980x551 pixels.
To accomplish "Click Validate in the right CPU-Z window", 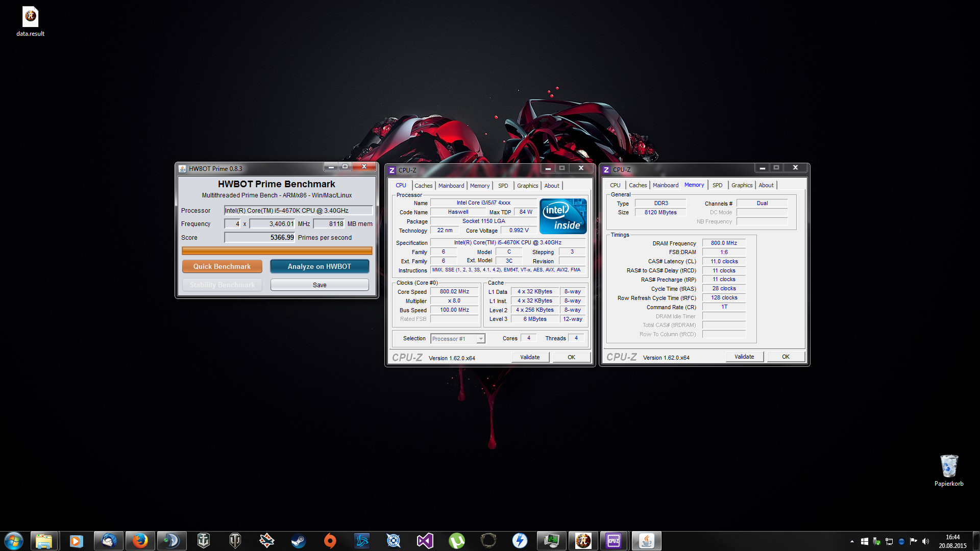I will point(744,357).
